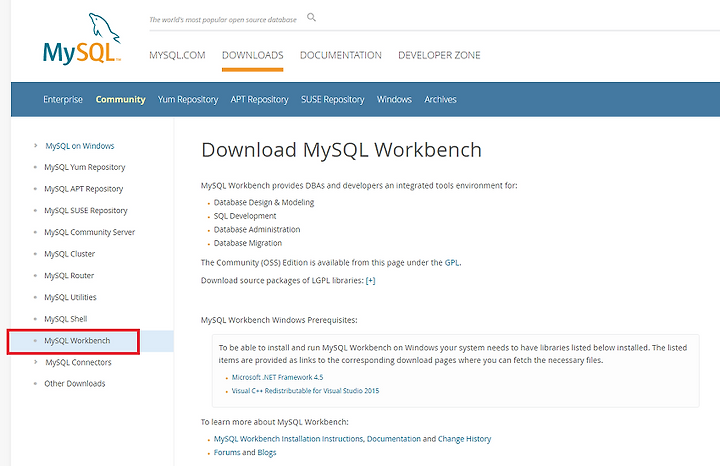Open MySQL Community Server sidebar link
Viewport: 720px width, 466px height.
click(90, 232)
